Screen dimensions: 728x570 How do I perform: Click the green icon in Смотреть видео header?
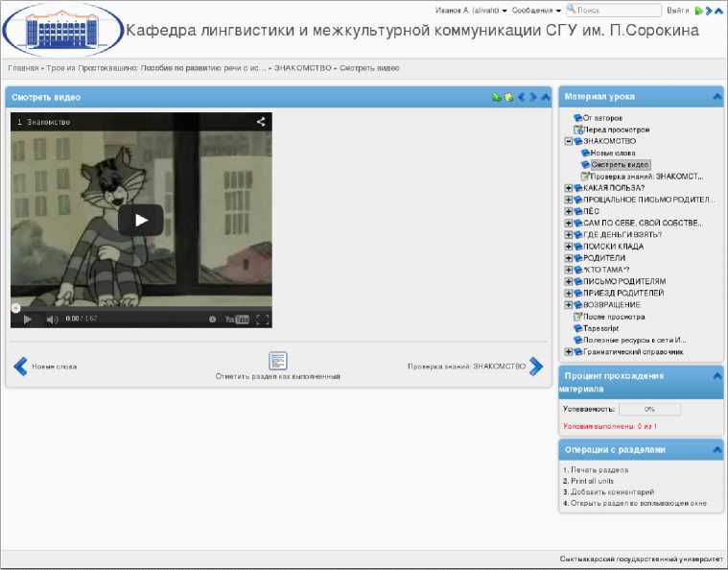(x=496, y=97)
